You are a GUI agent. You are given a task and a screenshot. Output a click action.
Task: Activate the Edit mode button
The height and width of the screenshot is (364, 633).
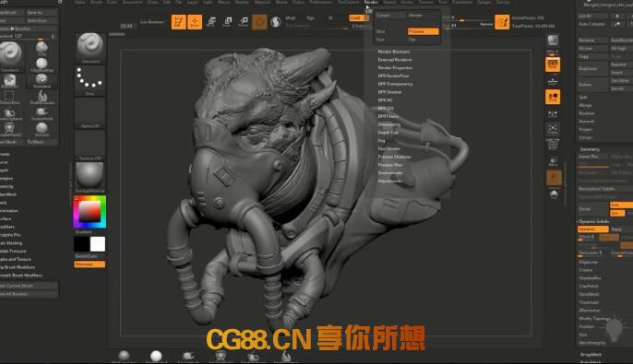(x=178, y=22)
